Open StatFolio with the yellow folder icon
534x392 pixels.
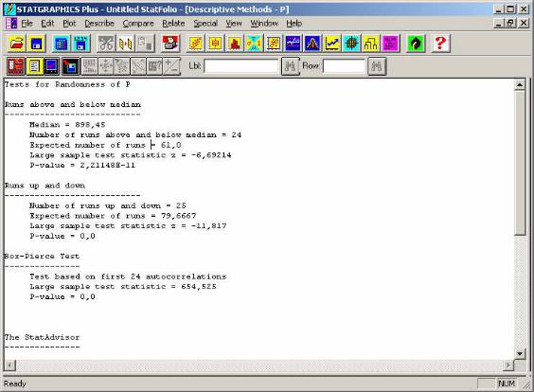(x=17, y=44)
